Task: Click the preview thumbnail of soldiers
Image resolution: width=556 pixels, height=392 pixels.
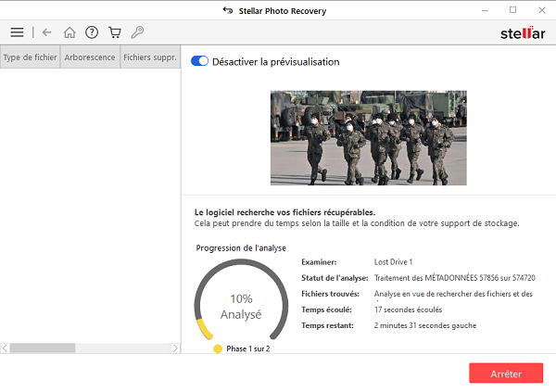Action: (x=369, y=138)
